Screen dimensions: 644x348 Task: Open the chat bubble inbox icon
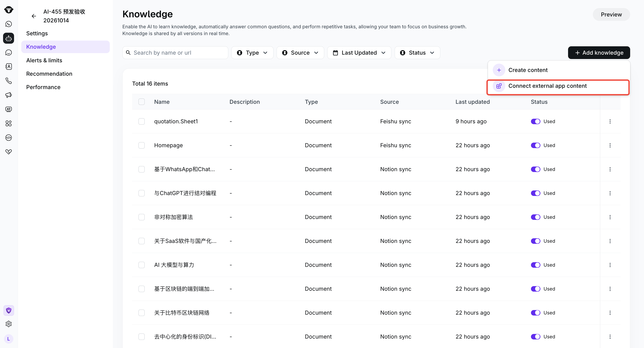pyautogui.click(x=9, y=52)
